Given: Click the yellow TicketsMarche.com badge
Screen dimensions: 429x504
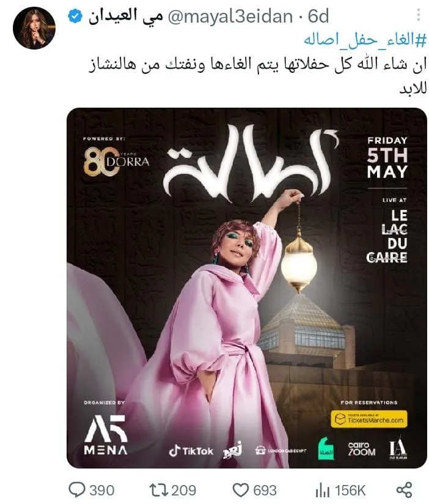Looking at the screenshot, I should [369, 419].
